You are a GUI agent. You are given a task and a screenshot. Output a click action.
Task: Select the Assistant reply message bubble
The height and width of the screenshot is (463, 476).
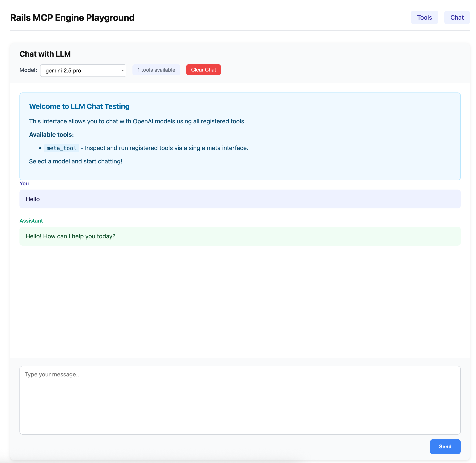click(240, 236)
